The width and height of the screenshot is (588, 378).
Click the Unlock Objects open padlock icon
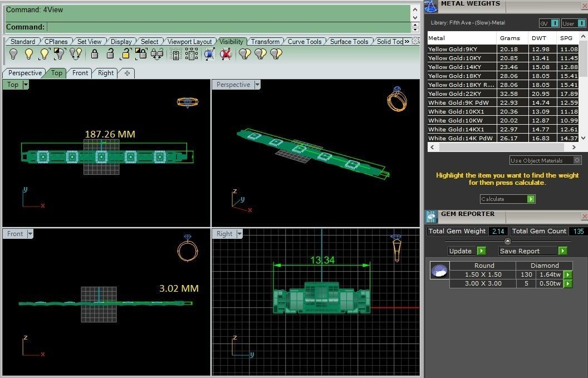pos(110,54)
